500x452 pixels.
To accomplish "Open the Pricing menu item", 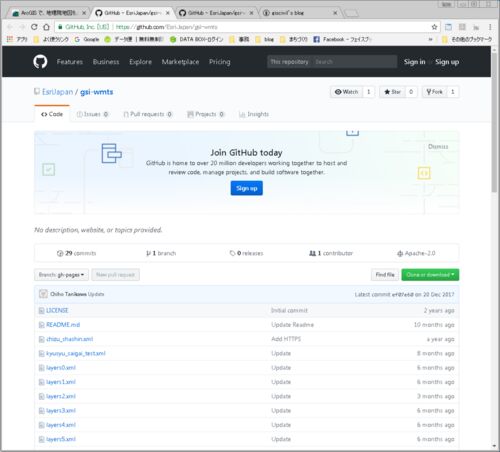I will 220,62.
